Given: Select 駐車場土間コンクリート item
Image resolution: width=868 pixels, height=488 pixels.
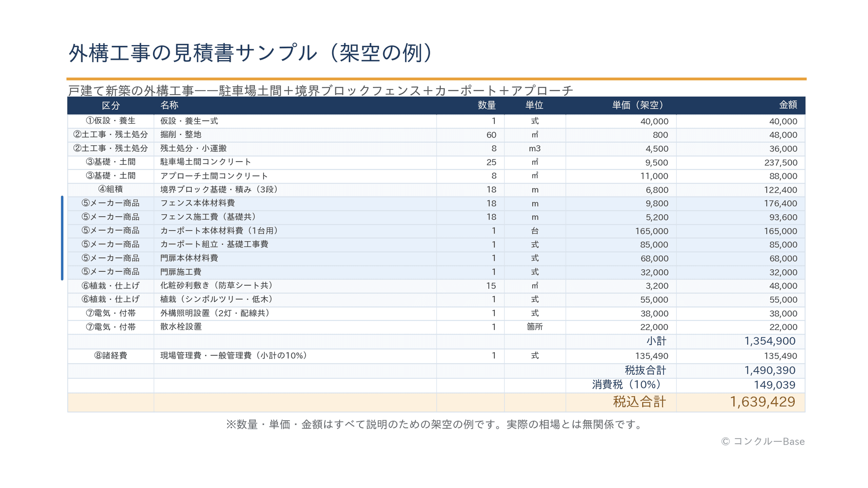Looking at the screenshot, I should click(205, 162).
